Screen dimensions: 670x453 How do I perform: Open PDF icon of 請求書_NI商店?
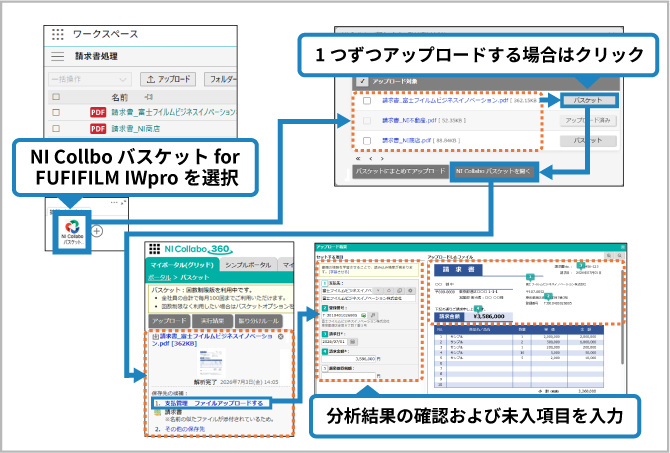pos(98,128)
